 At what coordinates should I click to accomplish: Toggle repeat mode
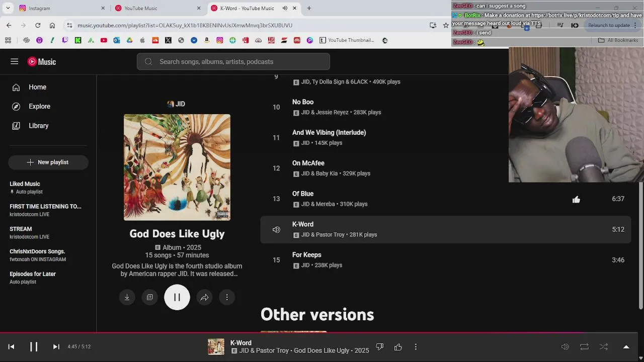pos(584,347)
